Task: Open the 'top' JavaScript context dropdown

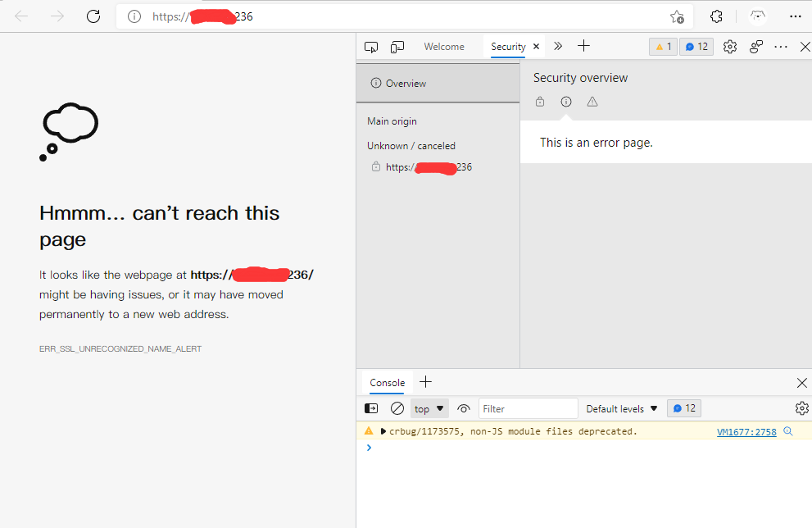Action: point(429,408)
